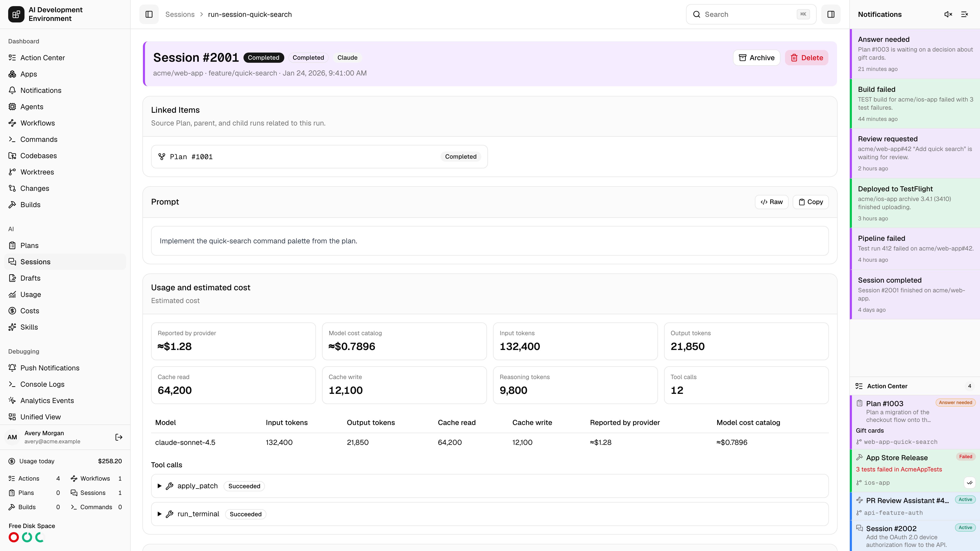This screenshot has width=980, height=551.
Task: Click the Changes sidebar icon
Action: pyautogui.click(x=12, y=189)
